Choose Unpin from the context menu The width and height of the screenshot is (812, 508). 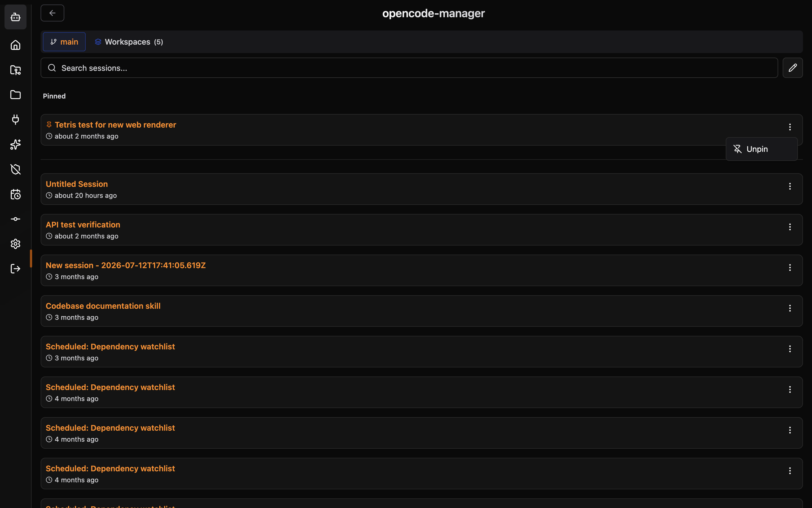[762, 149]
